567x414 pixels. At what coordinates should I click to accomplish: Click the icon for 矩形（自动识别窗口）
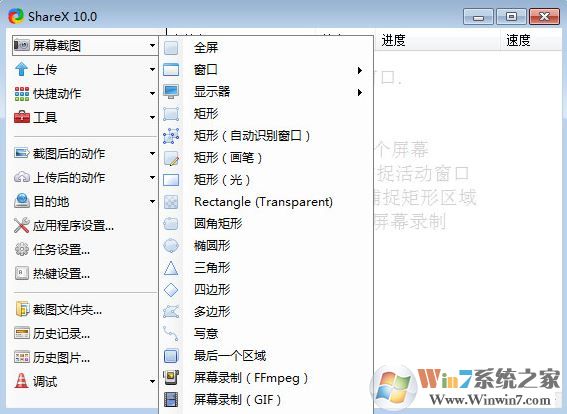171,136
